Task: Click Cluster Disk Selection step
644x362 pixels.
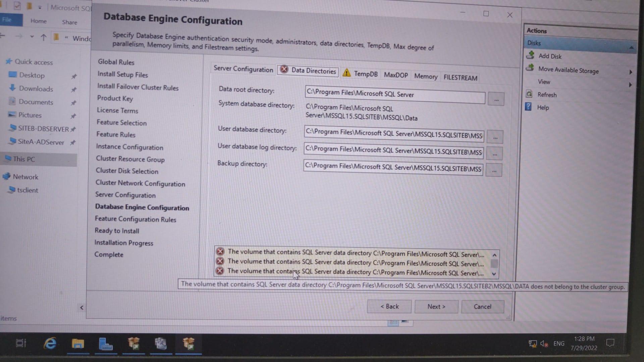Action: click(x=127, y=171)
